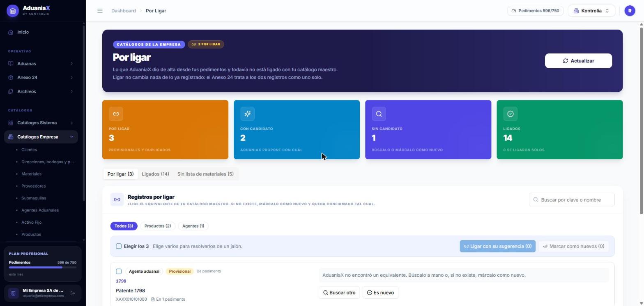Viewport: 644px width, 306px height.
Task: Select the Todos (3) filter chip
Action: click(x=124, y=226)
